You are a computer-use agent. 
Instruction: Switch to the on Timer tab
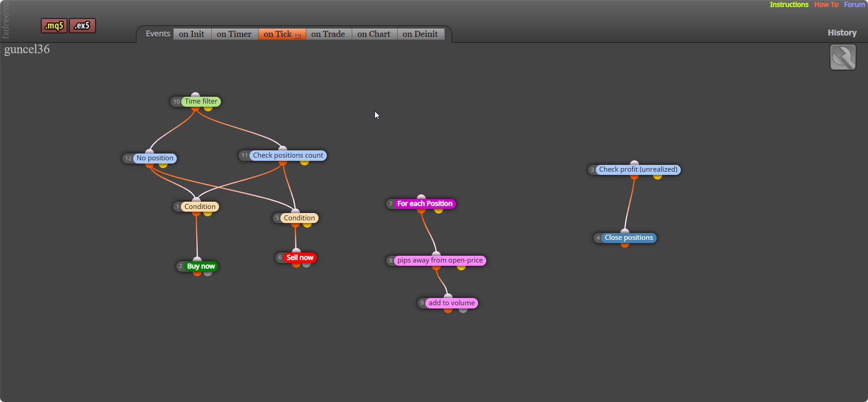click(x=234, y=34)
